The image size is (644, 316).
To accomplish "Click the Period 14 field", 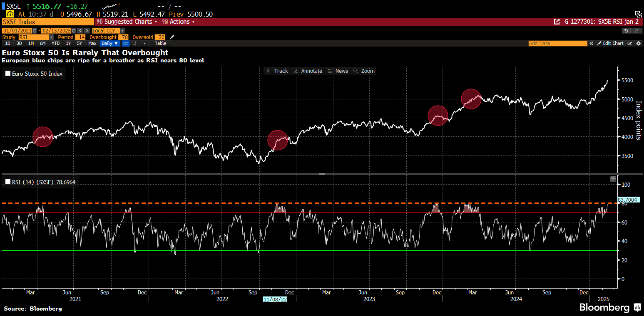I will pyautogui.click(x=80, y=37).
